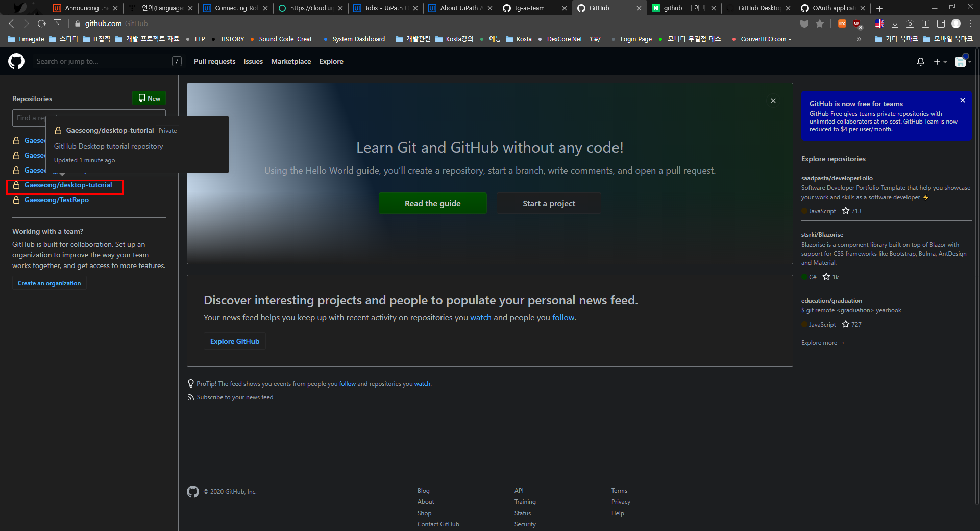The image size is (980, 531).
Task: Close the GitHub is now free notice
Action: tap(963, 100)
